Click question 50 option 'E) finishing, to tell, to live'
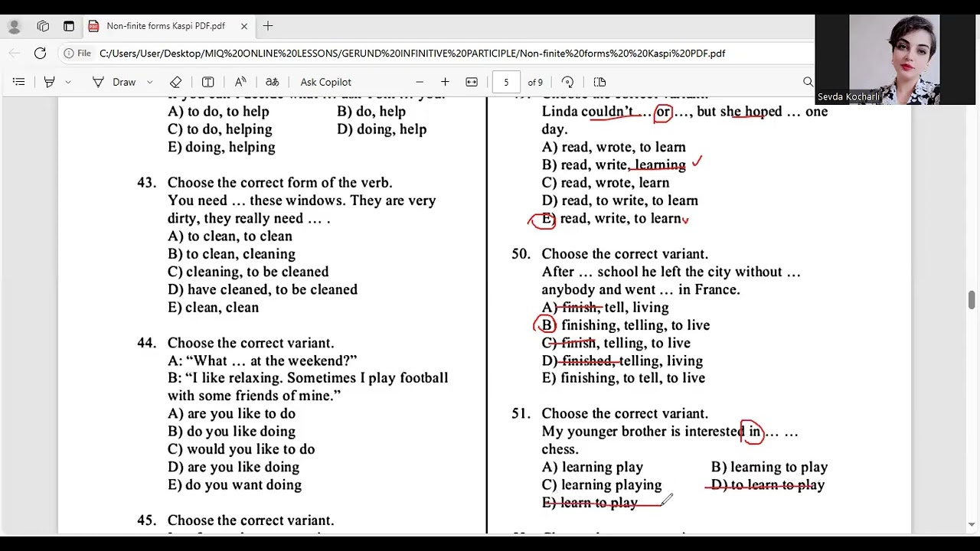The image size is (980, 551). pos(623,378)
